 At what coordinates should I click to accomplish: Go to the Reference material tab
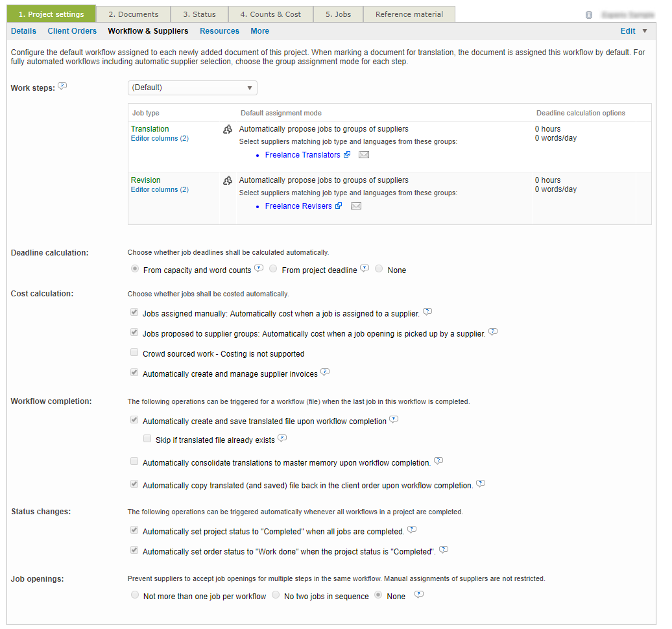point(409,14)
